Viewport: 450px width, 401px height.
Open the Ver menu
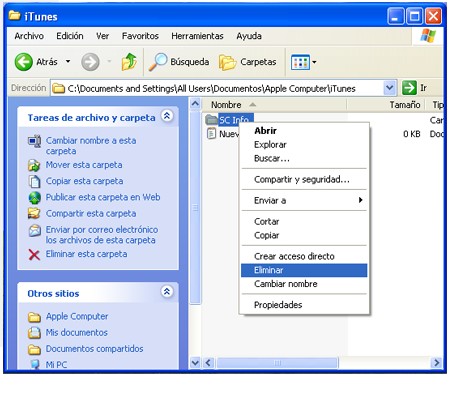pyautogui.click(x=103, y=36)
